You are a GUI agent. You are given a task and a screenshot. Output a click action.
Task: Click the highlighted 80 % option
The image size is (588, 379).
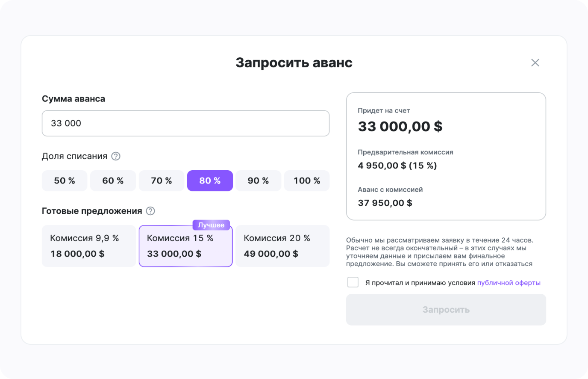click(x=210, y=181)
